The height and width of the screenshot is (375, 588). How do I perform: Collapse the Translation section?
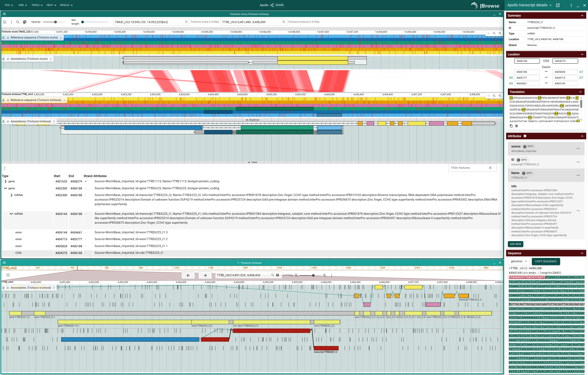coord(580,92)
